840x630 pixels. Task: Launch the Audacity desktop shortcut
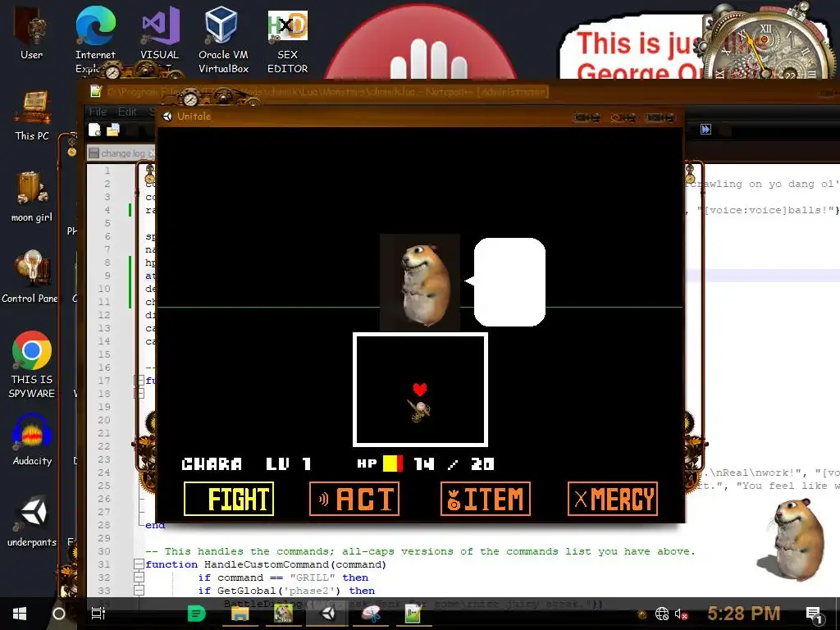(32, 440)
